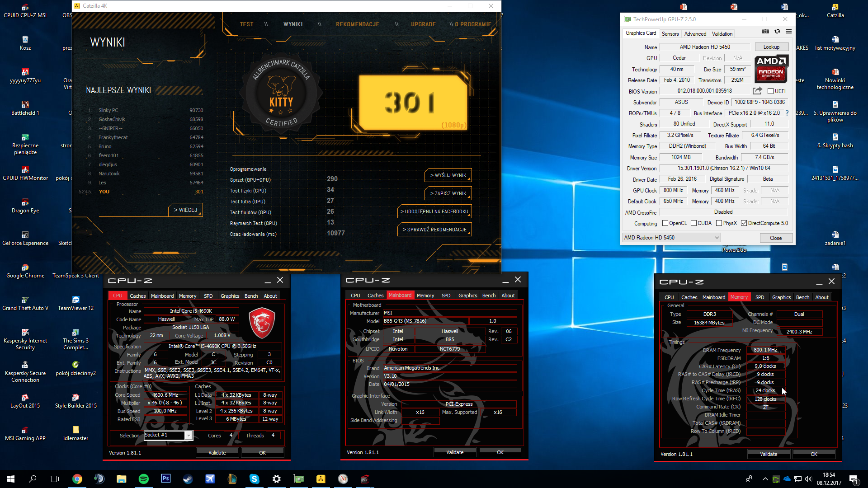The width and height of the screenshot is (868, 488).
Task: Open Spotify from the taskbar
Action: click(144, 479)
